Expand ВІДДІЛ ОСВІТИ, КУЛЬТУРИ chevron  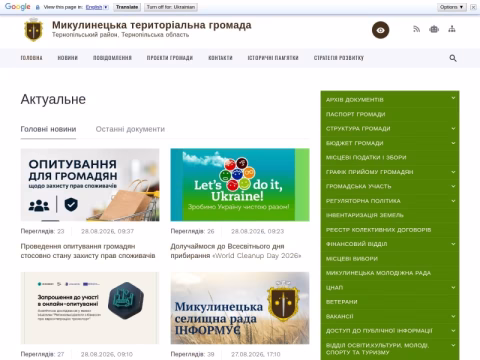[x=453, y=345]
